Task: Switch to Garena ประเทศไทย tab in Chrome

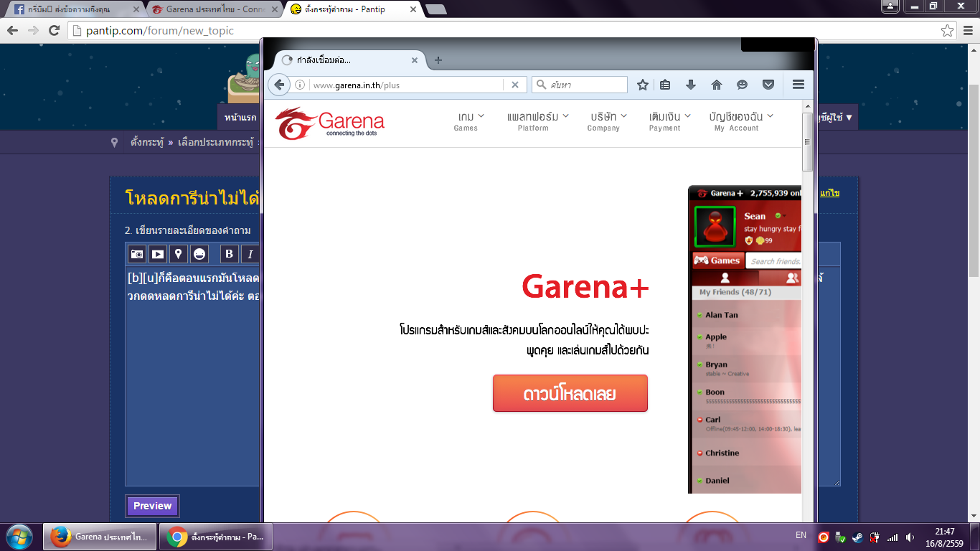Action: (x=214, y=10)
